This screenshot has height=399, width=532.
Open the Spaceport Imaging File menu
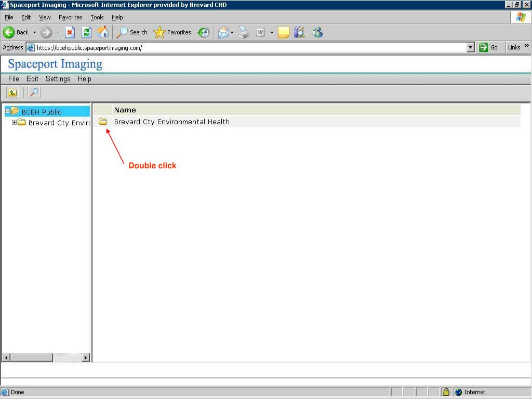pyautogui.click(x=14, y=79)
